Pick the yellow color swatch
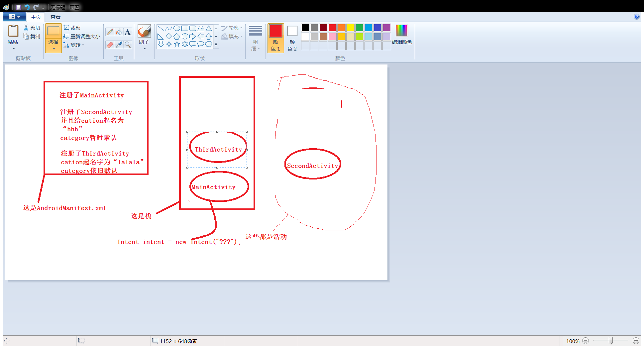Image resolution: width=644 pixels, height=349 pixels. (351, 28)
